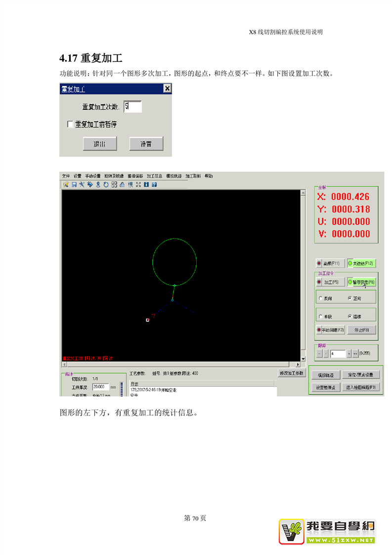Click the four-squares grid toolbar icon
Screen dimensions: 392x555
114,185
